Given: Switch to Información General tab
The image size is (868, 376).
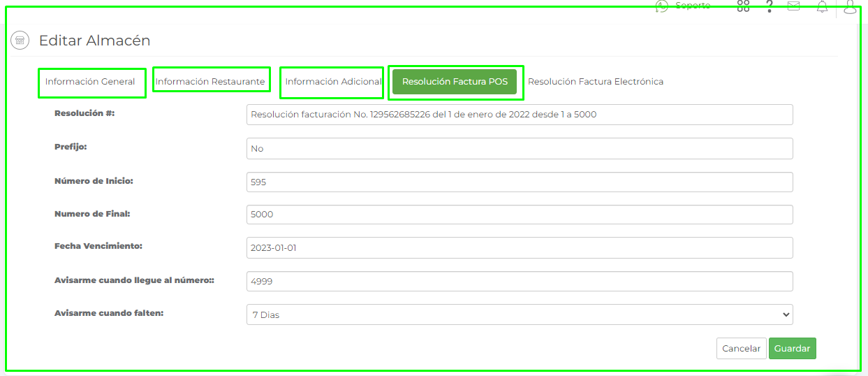Looking at the screenshot, I should click(x=90, y=82).
